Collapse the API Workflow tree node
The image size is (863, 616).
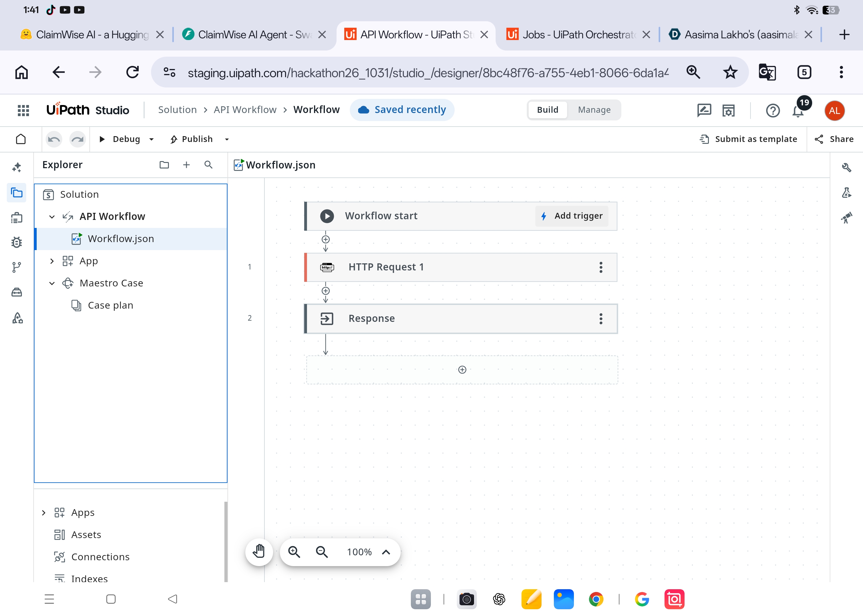coord(52,216)
